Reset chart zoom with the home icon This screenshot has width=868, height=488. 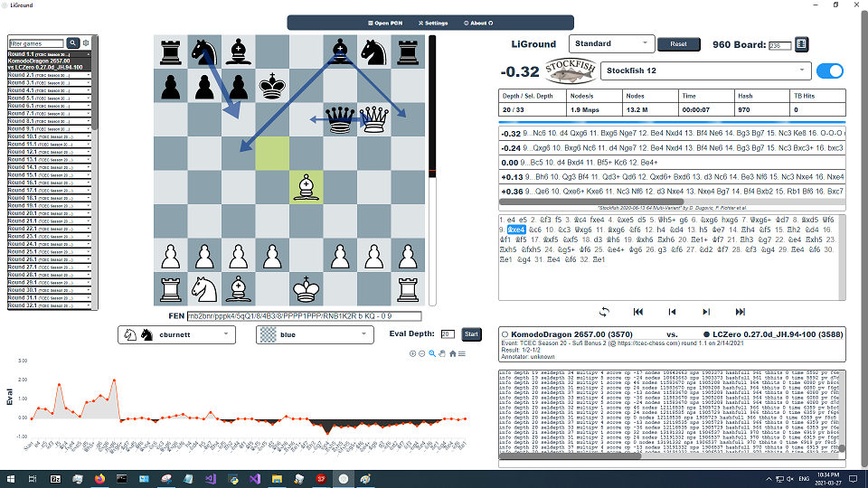tap(453, 353)
